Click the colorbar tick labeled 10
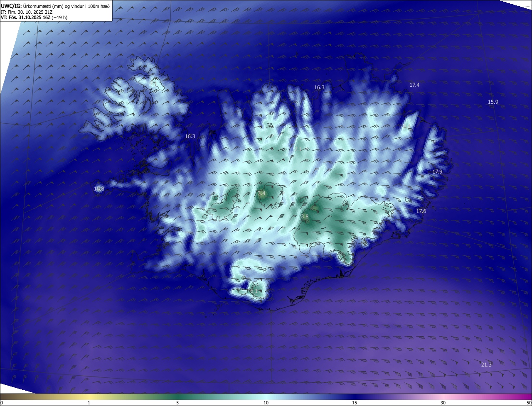The height and width of the screenshot is (406, 532). [x=266, y=403]
